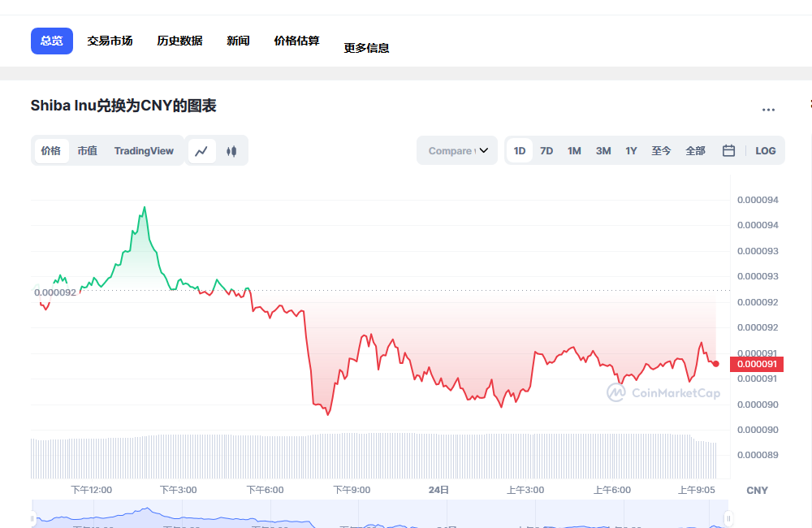812x528 pixels.
Task: Open the 历史数据 tab
Action: 179,41
